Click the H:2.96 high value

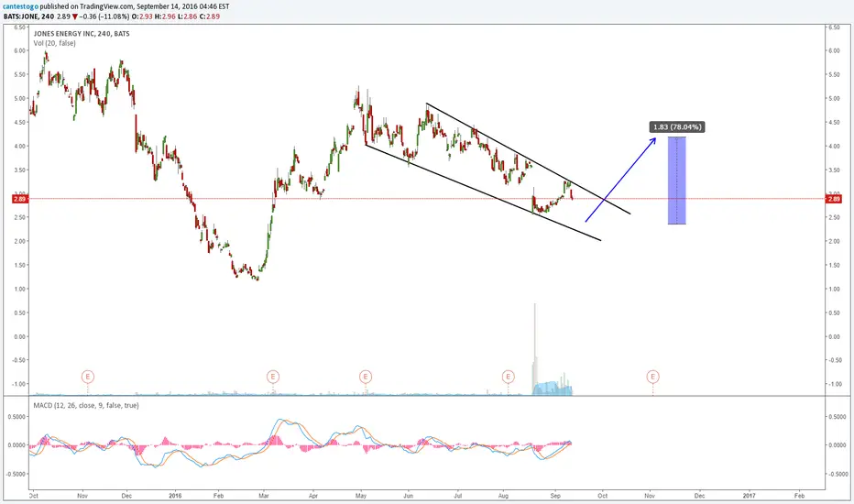[x=165, y=16]
